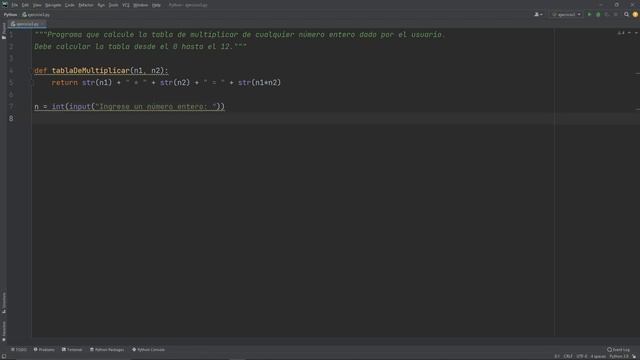
Task: Click the ejercicio1.py breadcrumb in navigation bar
Action: tap(36, 15)
